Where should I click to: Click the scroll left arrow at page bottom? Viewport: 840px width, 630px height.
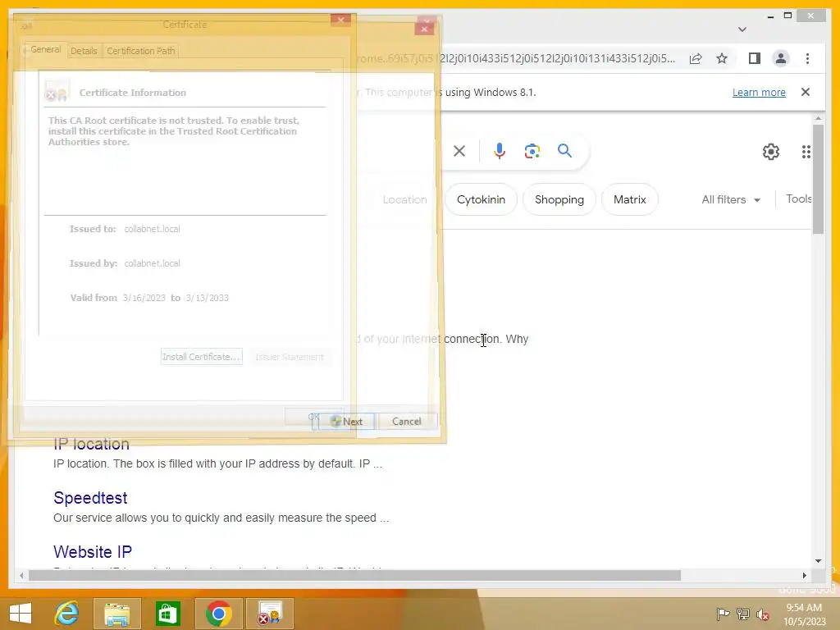pyautogui.click(x=21, y=575)
